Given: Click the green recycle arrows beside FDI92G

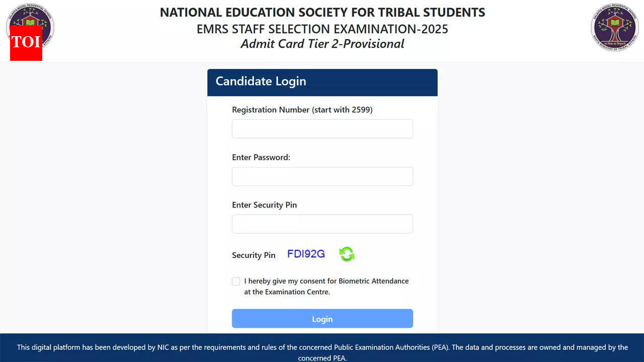Looking at the screenshot, I should pos(347,254).
